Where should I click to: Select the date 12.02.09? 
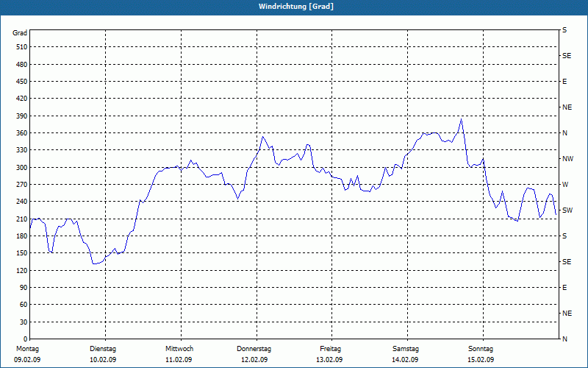(254, 360)
